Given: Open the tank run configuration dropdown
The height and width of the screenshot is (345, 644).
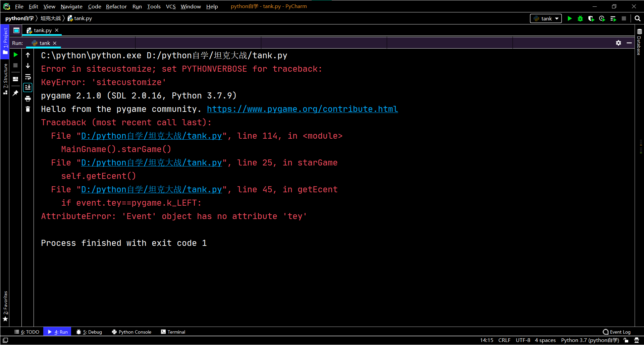Looking at the screenshot, I should click(x=546, y=19).
